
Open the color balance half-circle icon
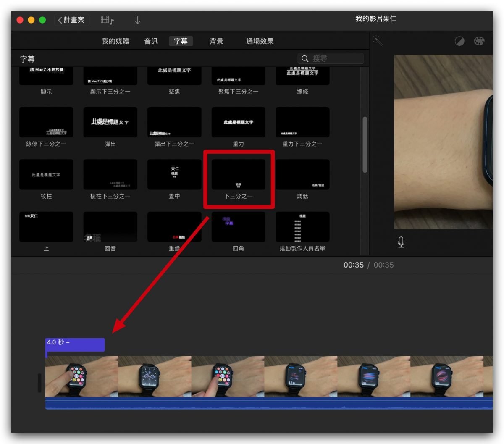pyautogui.click(x=459, y=41)
